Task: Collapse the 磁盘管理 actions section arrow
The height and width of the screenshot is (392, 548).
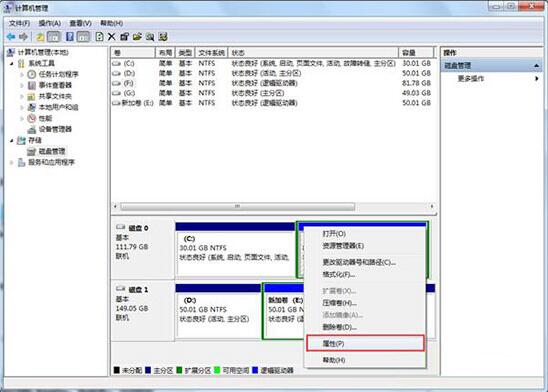Action: point(536,66)
